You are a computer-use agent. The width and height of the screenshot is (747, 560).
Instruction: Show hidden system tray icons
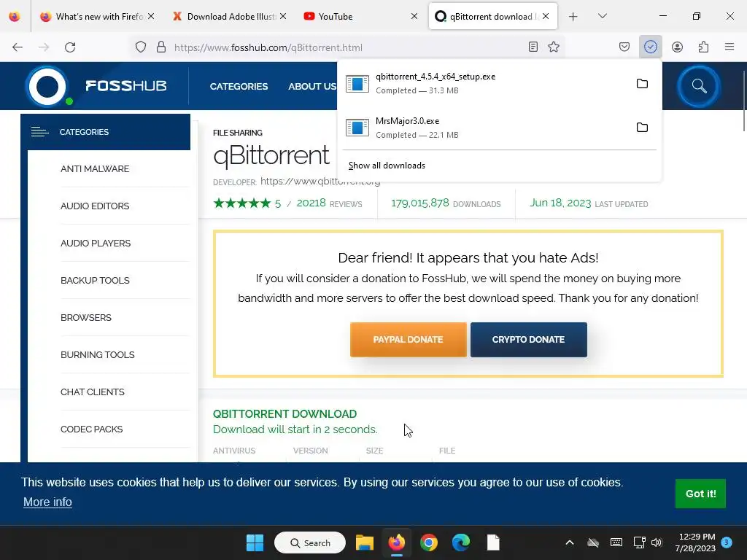569,542
